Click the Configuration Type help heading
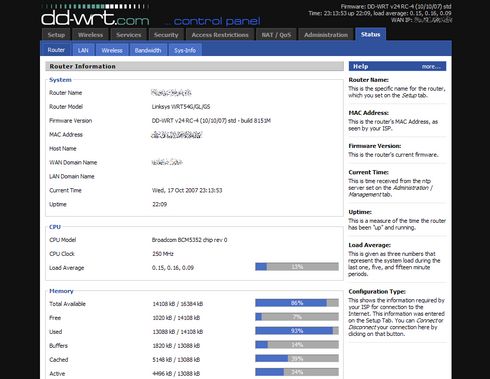Viewport: 490px width, 379px height. [377, 292]
